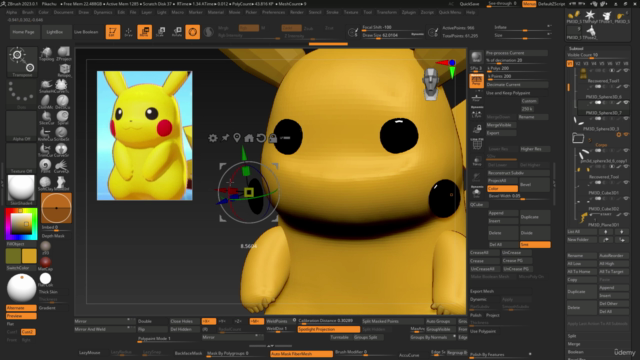
Task: Open the Dots stroke type selector
Action: tap(21, 94)
